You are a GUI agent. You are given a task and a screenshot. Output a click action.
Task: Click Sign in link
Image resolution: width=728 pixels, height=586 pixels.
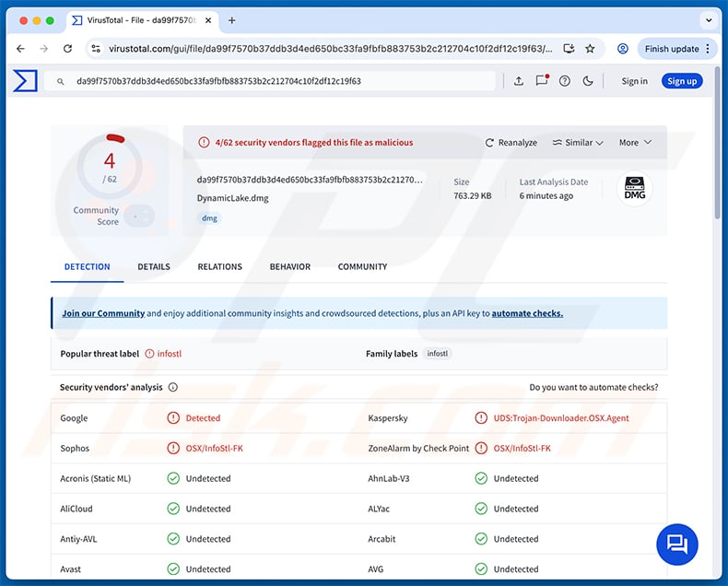[634, 81]
